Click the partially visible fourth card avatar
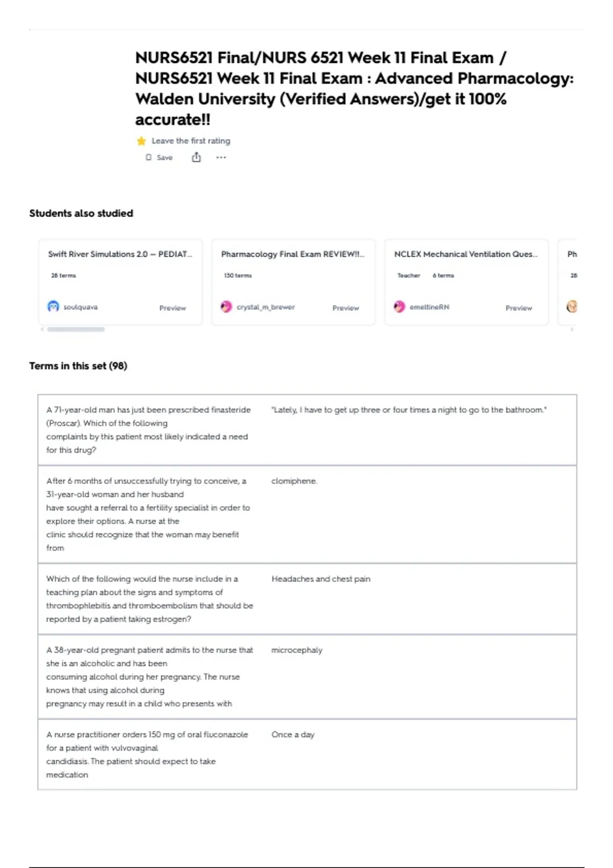This screenshot has width=613, height=868. pyautogui.click(x=572, y=306)
